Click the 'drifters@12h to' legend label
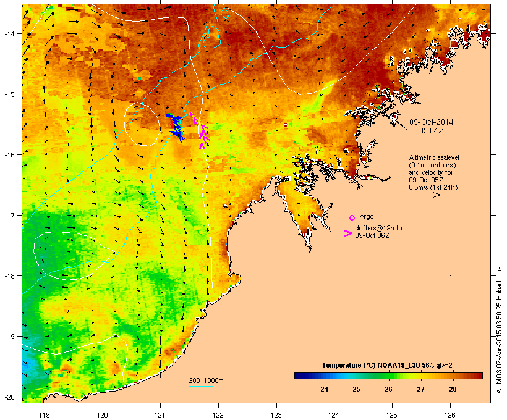 click(378, 228)
